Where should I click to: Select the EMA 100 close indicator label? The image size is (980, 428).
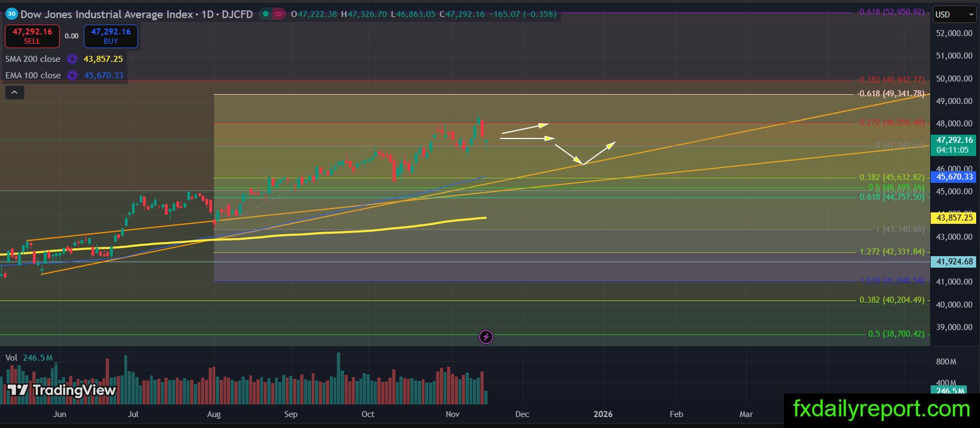coord(33,76)
